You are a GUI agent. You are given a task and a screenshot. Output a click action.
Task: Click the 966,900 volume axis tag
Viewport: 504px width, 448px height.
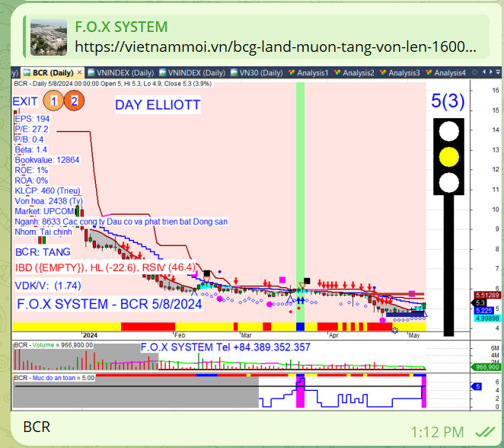[487, 367]
